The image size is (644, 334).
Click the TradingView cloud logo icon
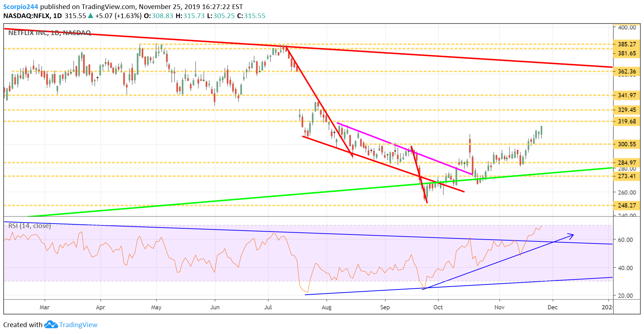point(51,324)
